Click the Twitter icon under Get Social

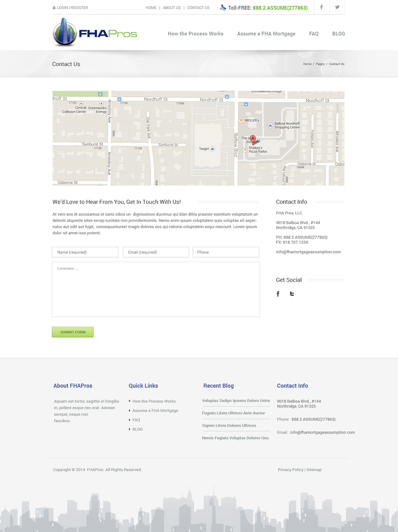pos(292,294)
